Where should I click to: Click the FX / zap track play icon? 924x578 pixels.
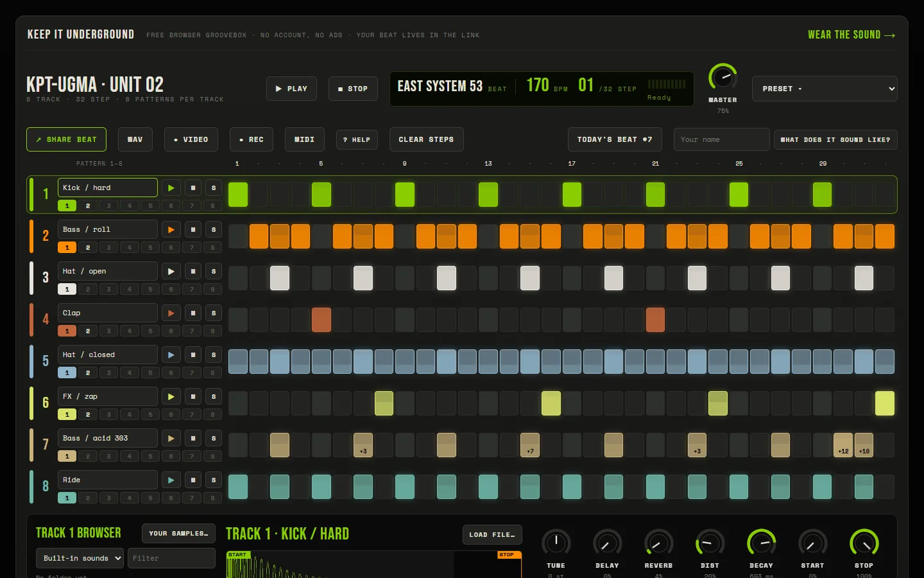[x=171, y=396]
